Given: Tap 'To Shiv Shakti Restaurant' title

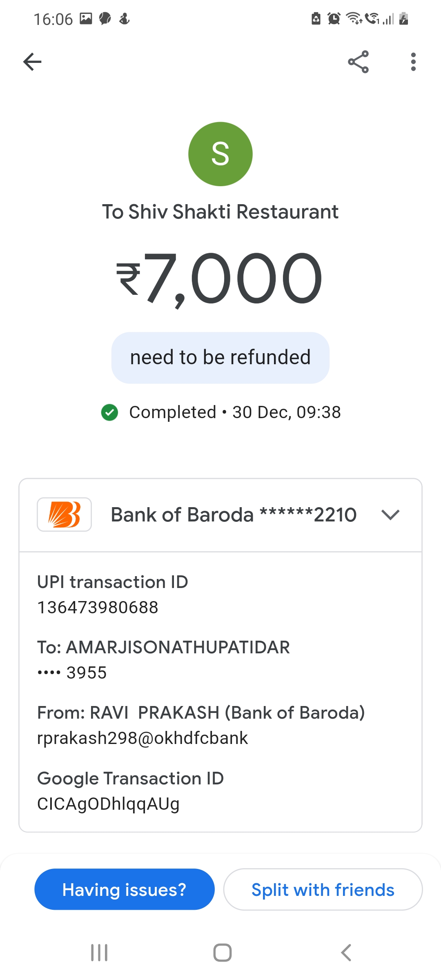Looking at the screenshot, I should pos(220,212).
